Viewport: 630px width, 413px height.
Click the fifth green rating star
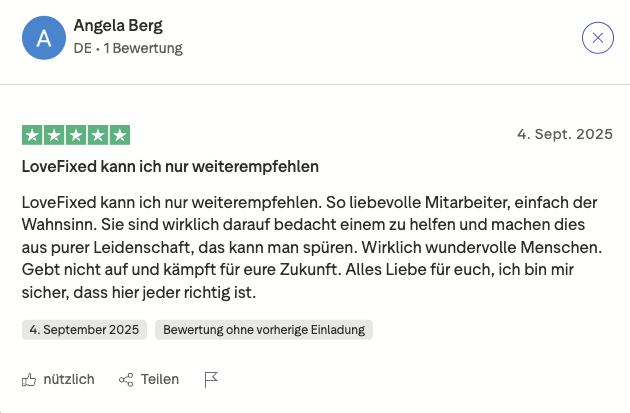pos(119,135)
